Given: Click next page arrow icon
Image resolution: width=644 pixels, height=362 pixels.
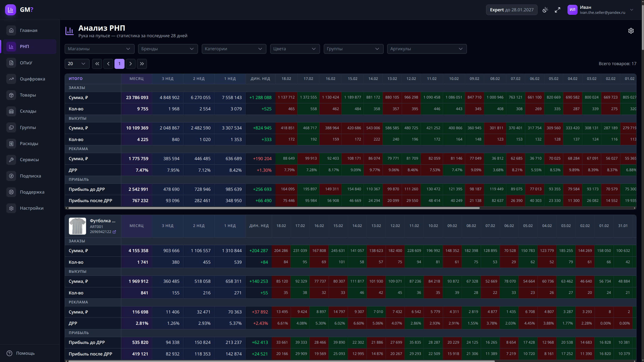Looking at the screenshot, I should click(131, 64).
